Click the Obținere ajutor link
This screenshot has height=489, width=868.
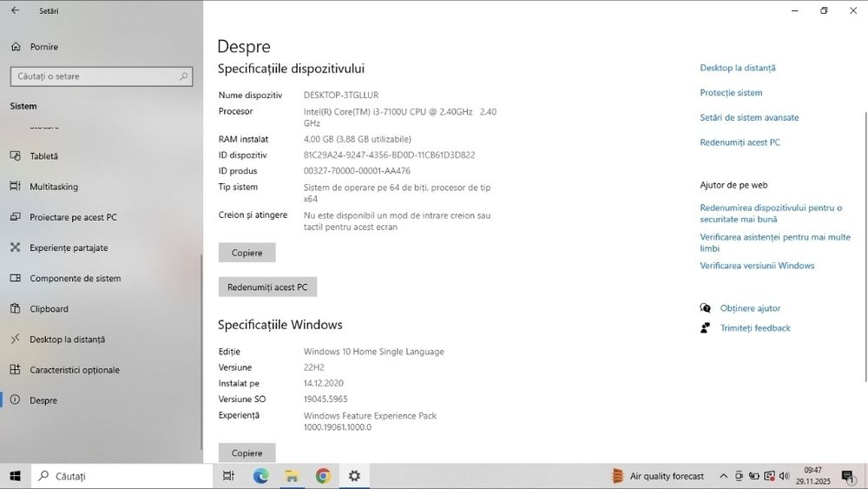pos(750,308)
